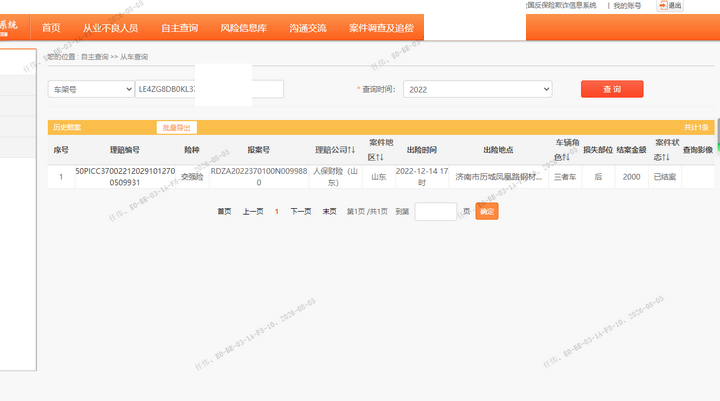Screen dimensions: 720x401
Task: Click 出险地点 column header
Action: pyautogui.click(x=498, y=150)
